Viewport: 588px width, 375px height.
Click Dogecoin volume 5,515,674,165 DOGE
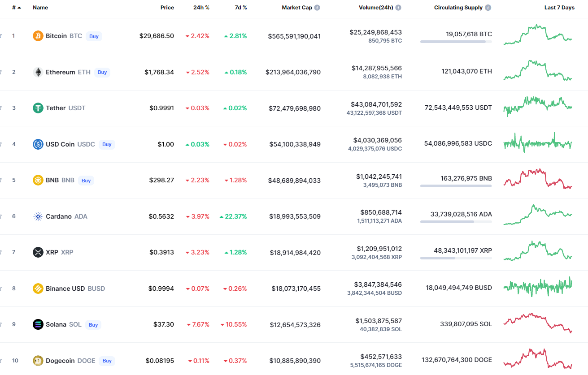tap(375, 365)
